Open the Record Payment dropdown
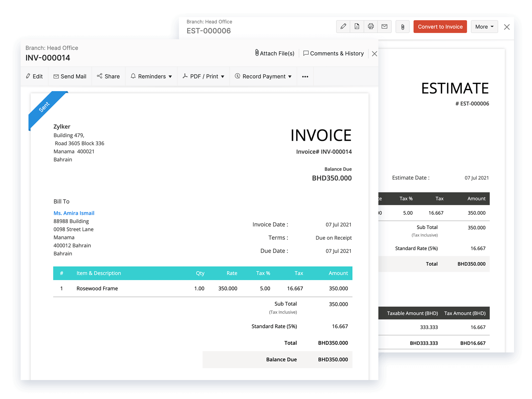 point(263,76)
